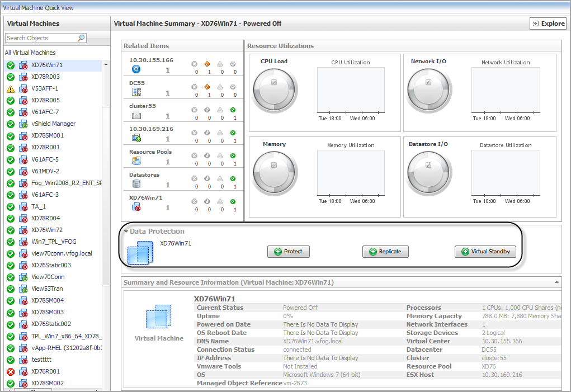Click the Datastores cylinder icon
The width and height of the screenshot is (571, 392).
pyautogui.click(x=136, y=184)
